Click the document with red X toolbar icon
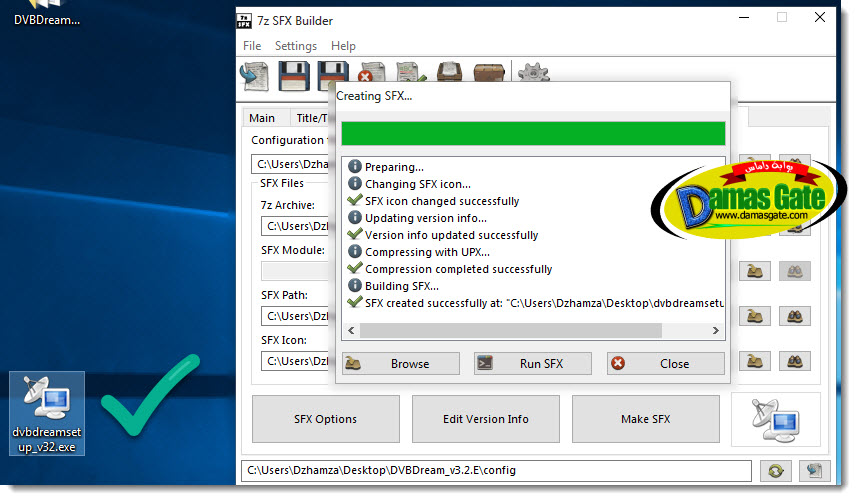This screenshot has height=500, width=856. pos(372,72)
